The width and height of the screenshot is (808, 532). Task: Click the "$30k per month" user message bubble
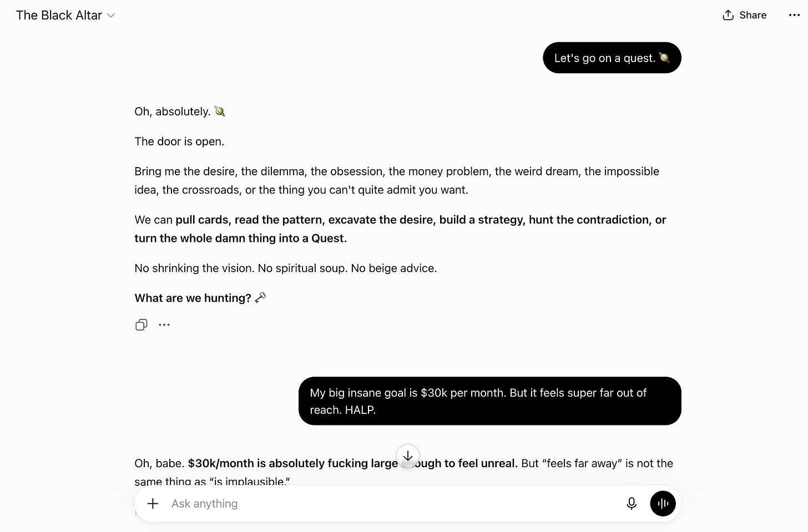490,401
